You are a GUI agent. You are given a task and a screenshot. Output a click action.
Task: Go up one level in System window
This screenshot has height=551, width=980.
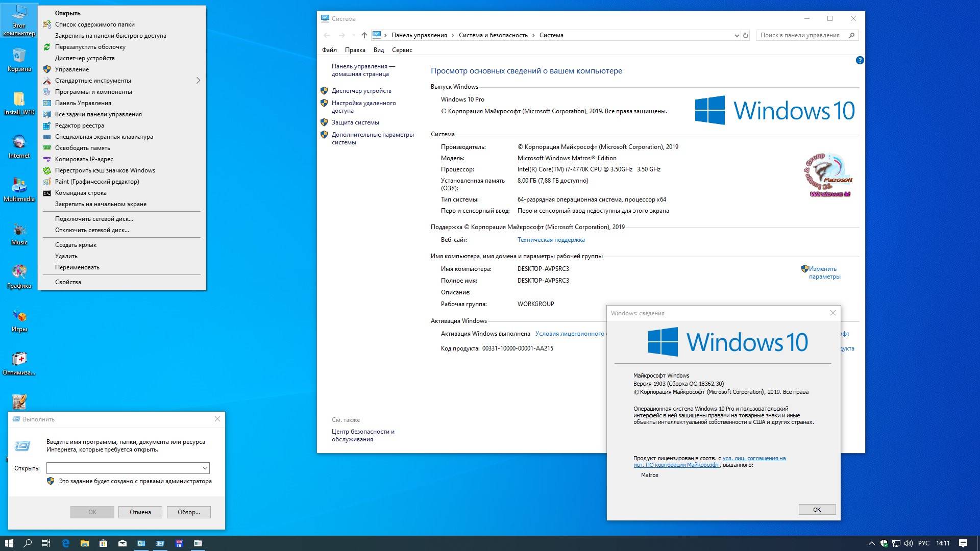[364, 35]
